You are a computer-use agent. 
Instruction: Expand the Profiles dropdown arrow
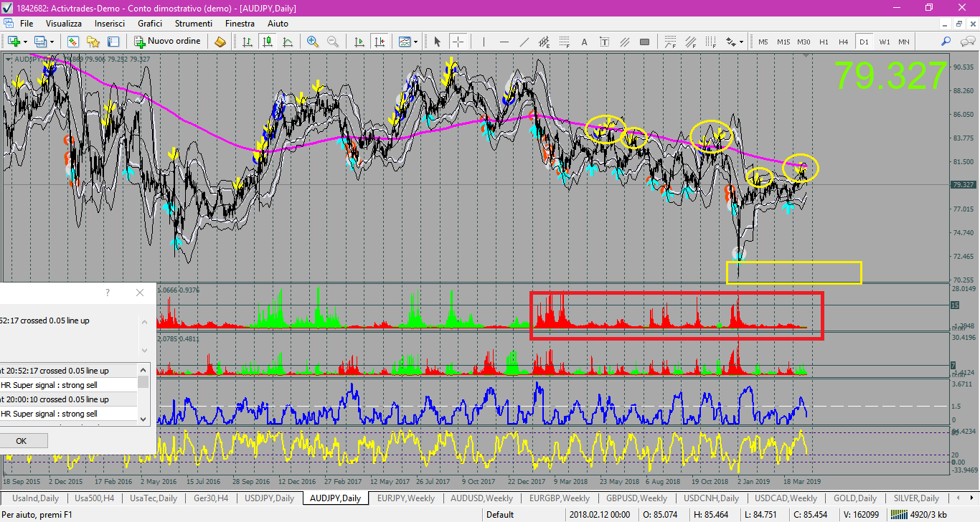click(52, 42)
